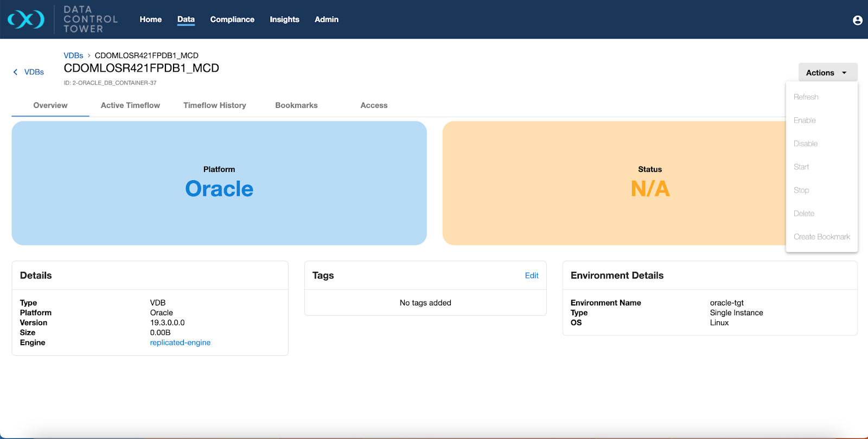The width and height of the screenshot is (868, 439).
Task: Click the VDBs breadcrumb link
Action: pyautogui.click(x=73, y=55)
